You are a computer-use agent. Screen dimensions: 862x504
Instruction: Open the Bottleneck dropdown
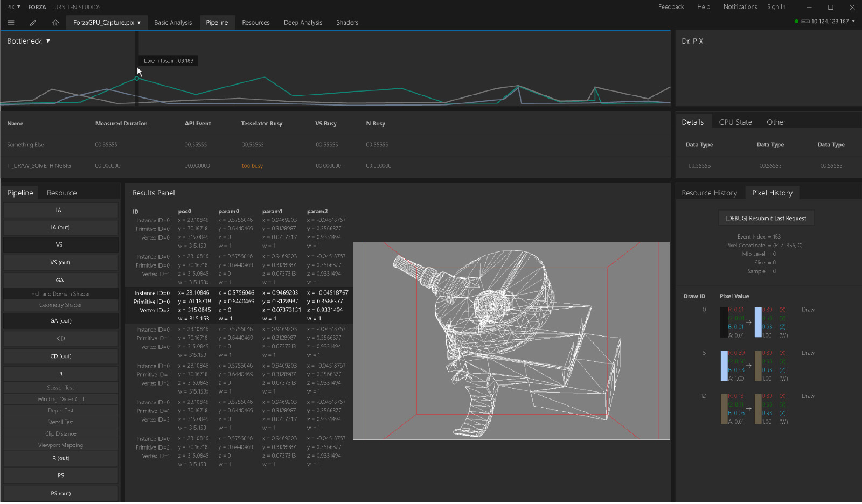(x=27, y=40)
